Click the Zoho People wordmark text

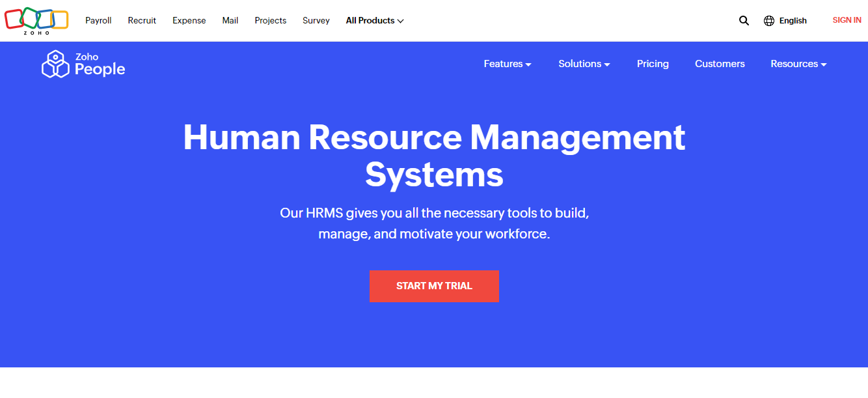[100, 65]
